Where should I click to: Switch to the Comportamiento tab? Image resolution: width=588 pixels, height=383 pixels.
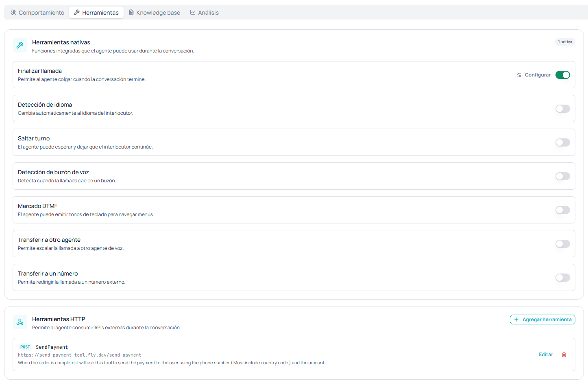coord(37,13)
